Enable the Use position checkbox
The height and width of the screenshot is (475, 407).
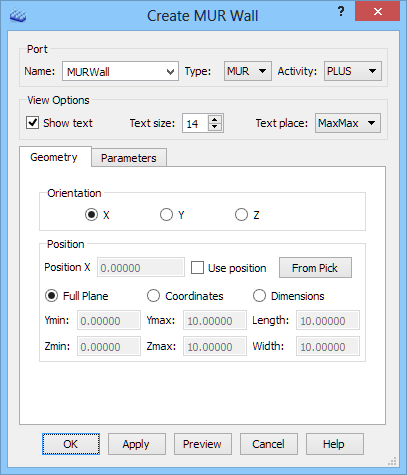[x=197, y=268]
